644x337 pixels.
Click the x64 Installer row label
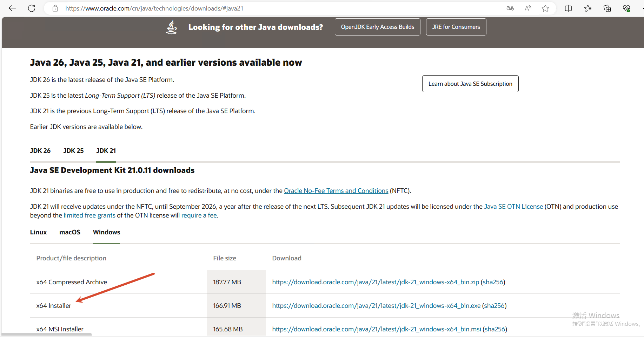54,306
